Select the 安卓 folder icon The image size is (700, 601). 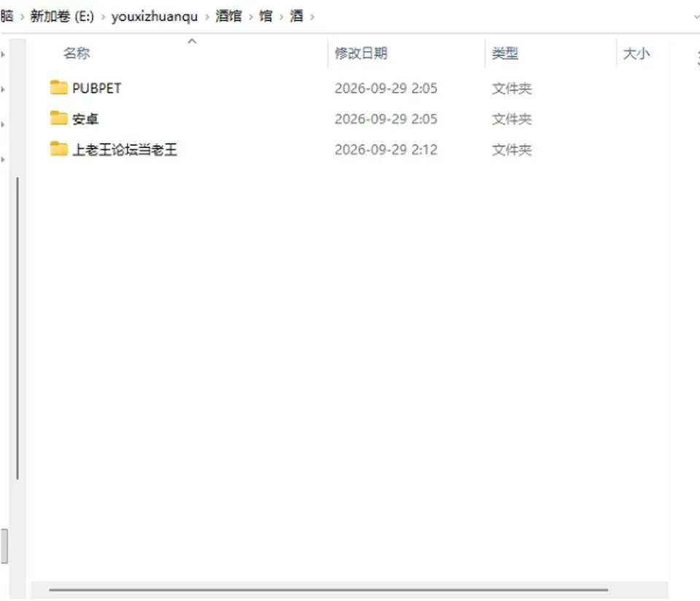(58, 118)
